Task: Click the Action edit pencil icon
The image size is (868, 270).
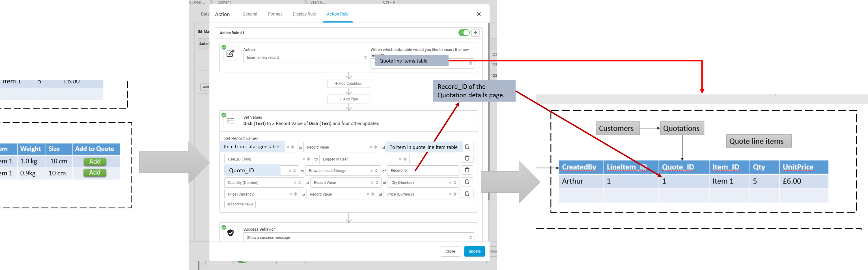Action: [x=231, y=53]
